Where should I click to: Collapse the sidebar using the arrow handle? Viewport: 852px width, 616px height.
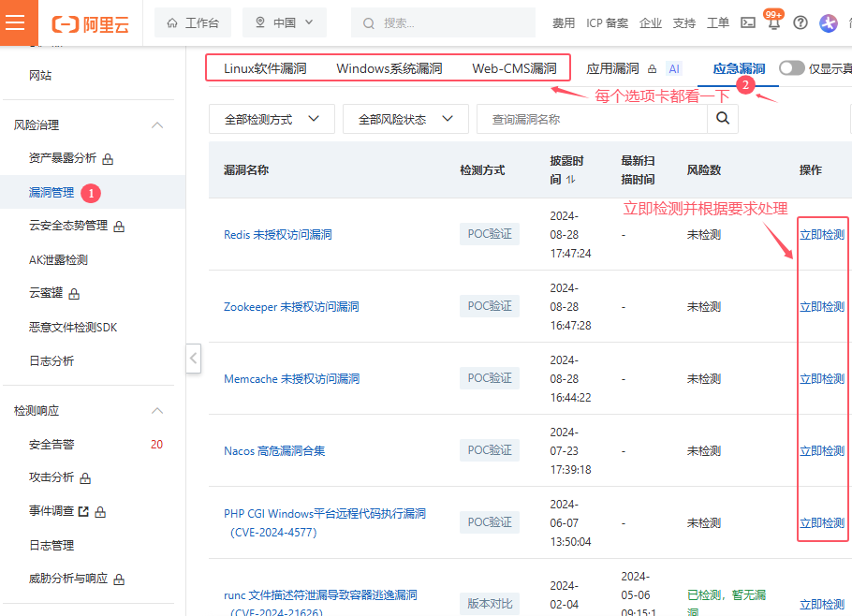[194, 358]
